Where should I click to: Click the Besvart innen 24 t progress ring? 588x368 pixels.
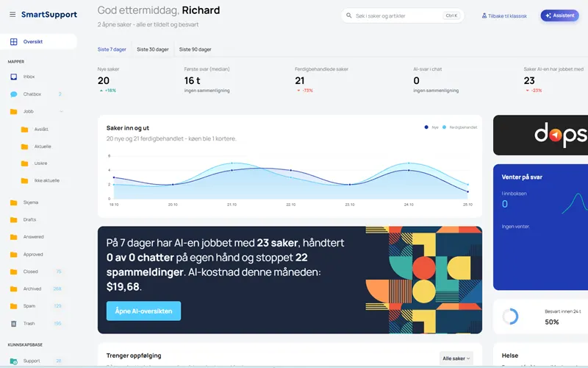coord(510,316)
